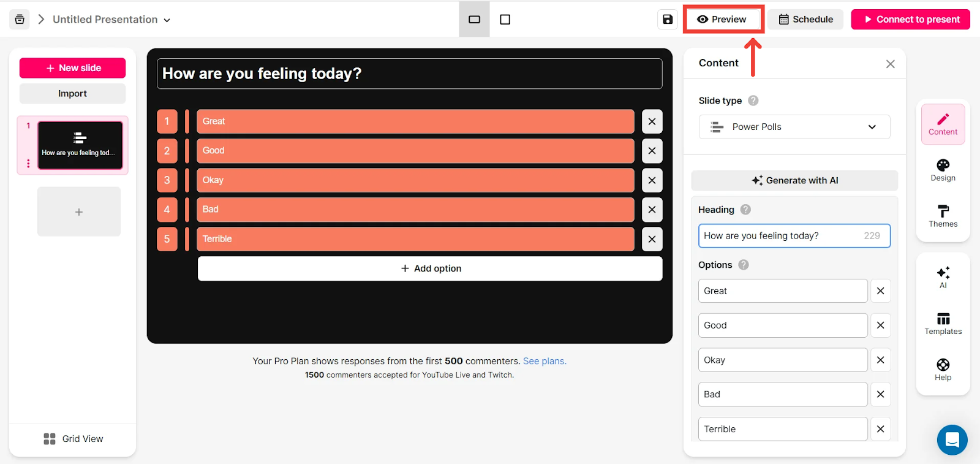Switch to square layout view
The width and height of the screenshot is (980, 464).
505,20
